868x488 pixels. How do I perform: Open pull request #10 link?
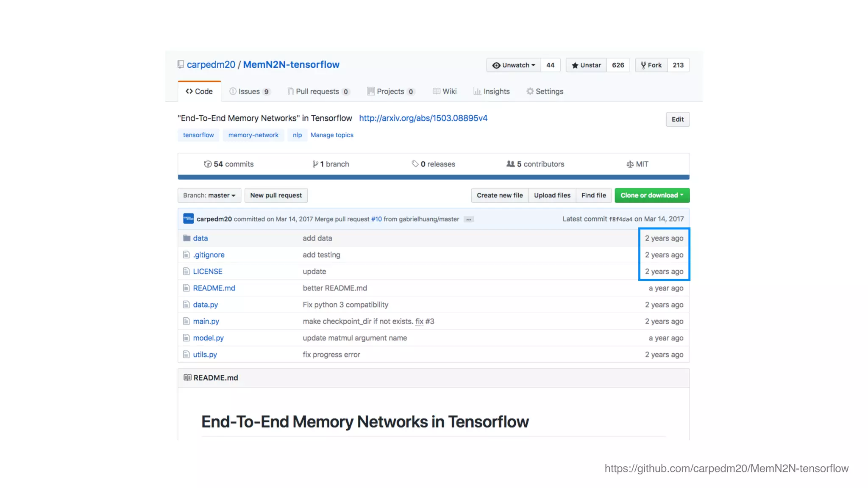pyautogui.click(x=376, y=219)
